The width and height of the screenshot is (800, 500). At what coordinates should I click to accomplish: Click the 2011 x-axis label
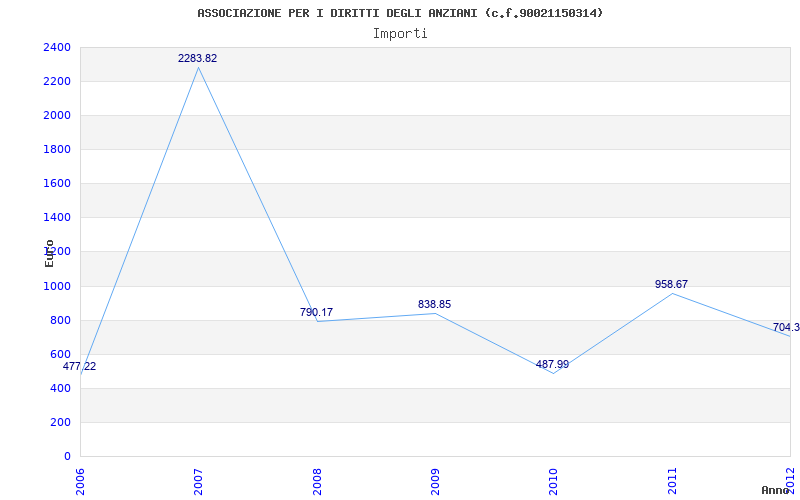[x=672, y=482]
